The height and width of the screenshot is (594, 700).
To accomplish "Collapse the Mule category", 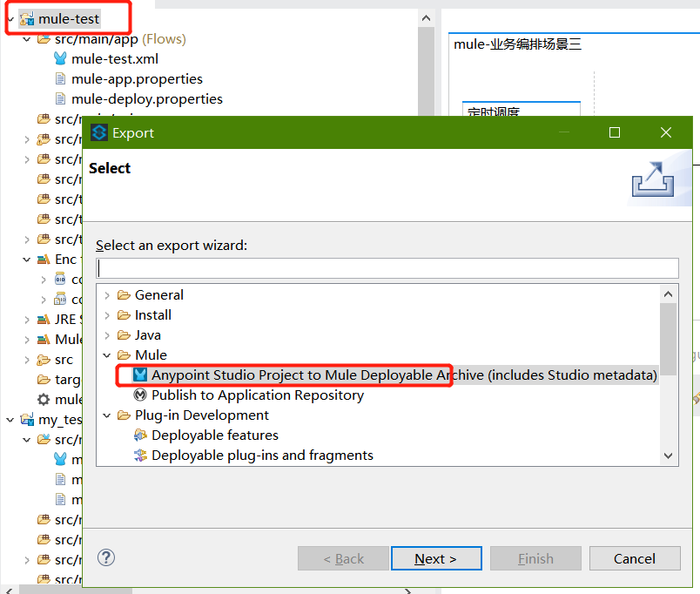I will (107, 355).
